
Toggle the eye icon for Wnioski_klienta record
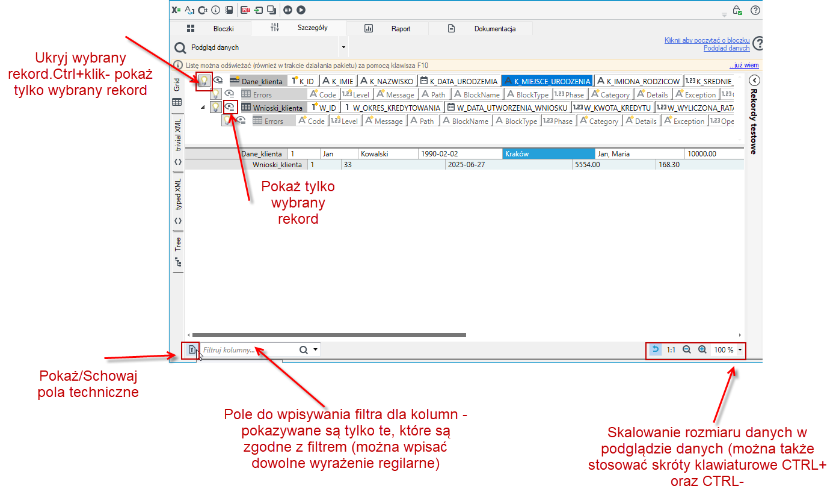(x=229, y=107)
